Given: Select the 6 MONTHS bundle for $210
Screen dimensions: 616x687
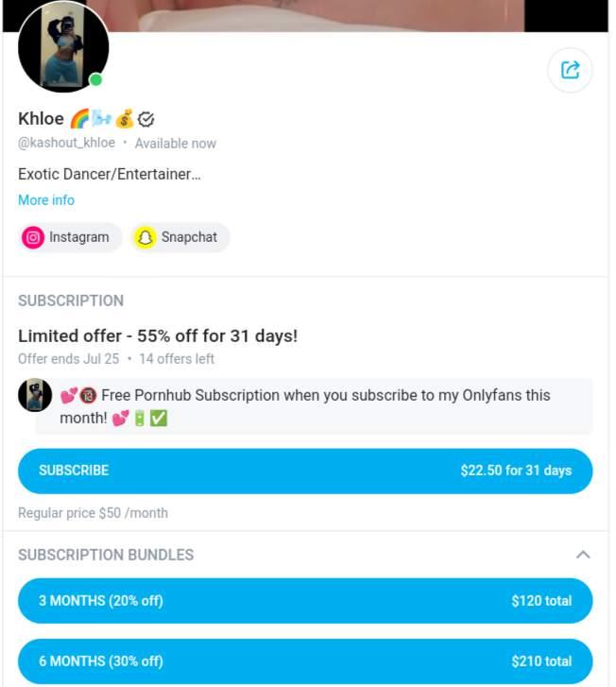Looking at the screenshot, I should 305,661.
